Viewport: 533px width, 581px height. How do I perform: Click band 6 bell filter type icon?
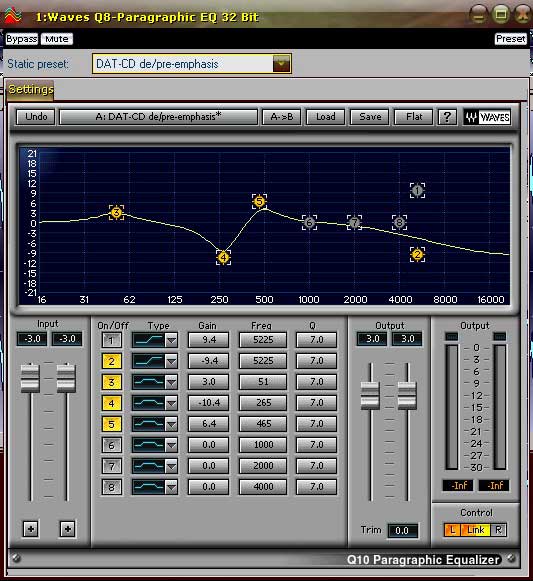pos(148,445)
